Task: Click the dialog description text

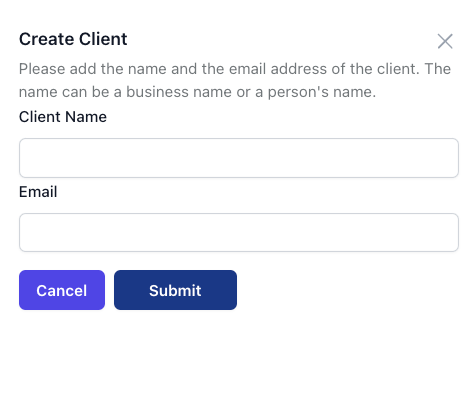Action: (235, 80)
